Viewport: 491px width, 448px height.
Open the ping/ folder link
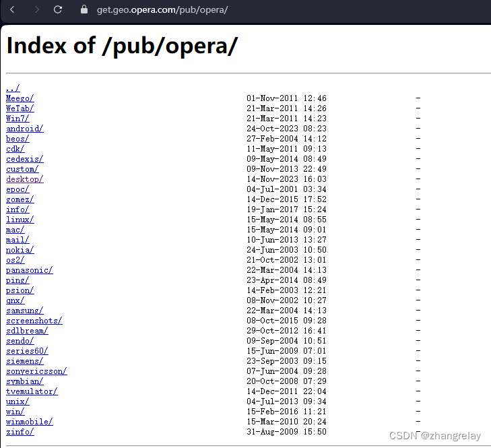pos(18,280)
